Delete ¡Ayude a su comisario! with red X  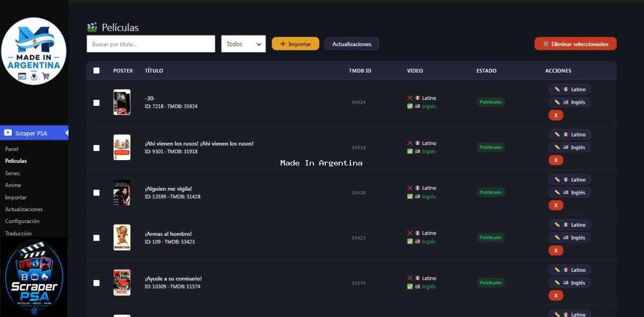click(555, 296)
